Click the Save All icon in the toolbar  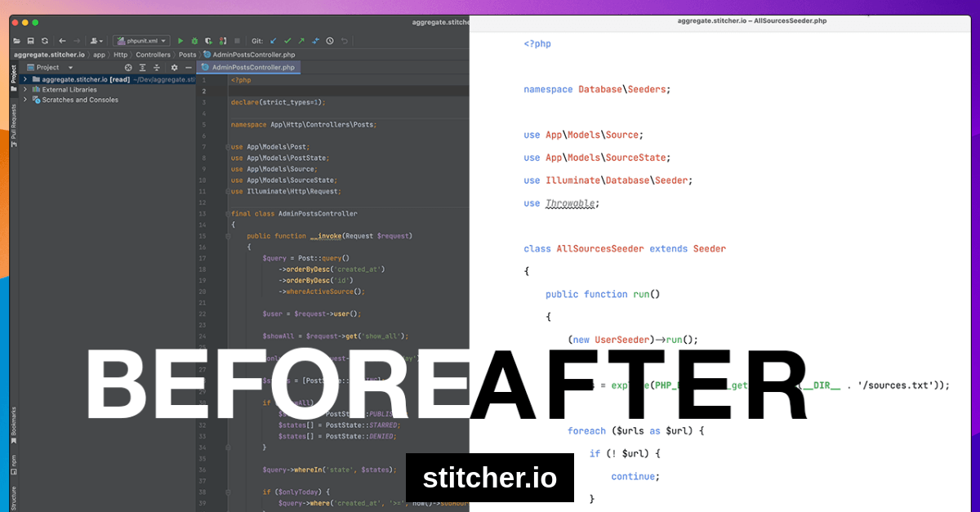[x=31, y=39]
